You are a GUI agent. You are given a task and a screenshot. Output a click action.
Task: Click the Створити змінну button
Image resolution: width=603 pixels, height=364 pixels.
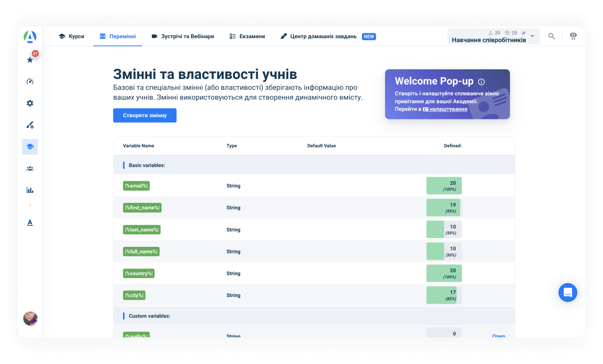145,115
